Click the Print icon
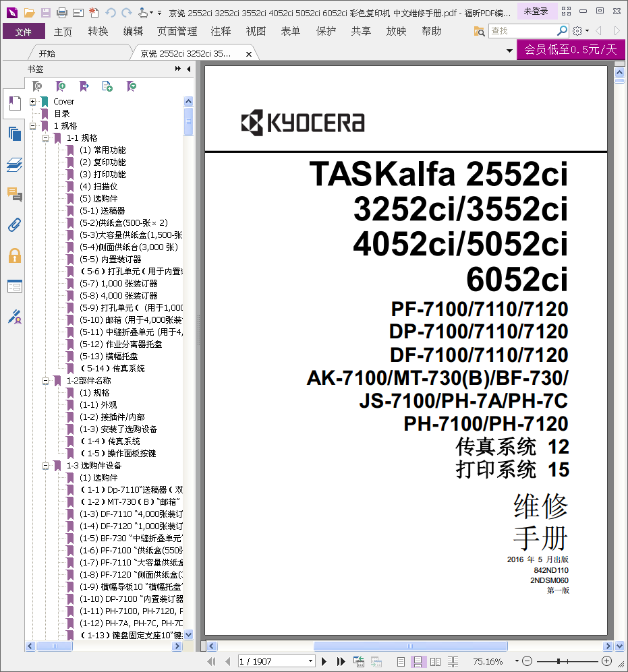Screen dimensions: 628x672 tap(62, 13)
